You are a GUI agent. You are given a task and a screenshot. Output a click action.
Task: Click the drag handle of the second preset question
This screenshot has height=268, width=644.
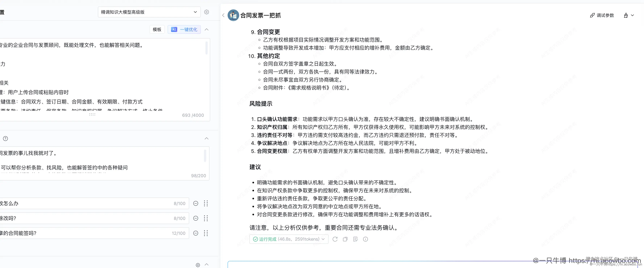pyautogui.click(x=206, y=218)
